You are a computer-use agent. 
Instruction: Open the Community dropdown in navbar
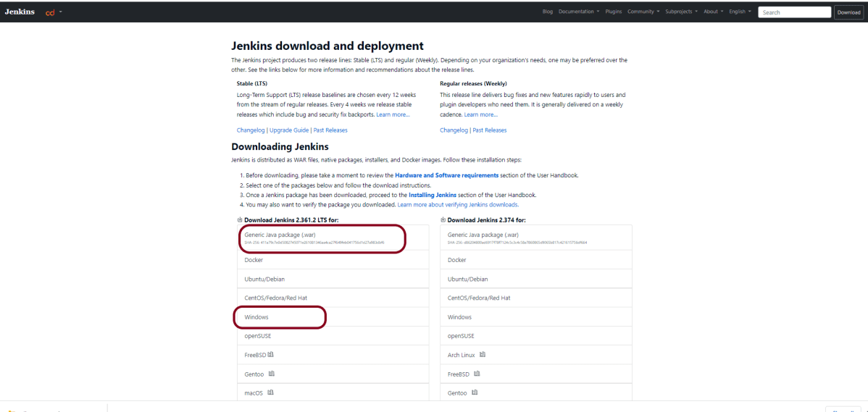643,12
